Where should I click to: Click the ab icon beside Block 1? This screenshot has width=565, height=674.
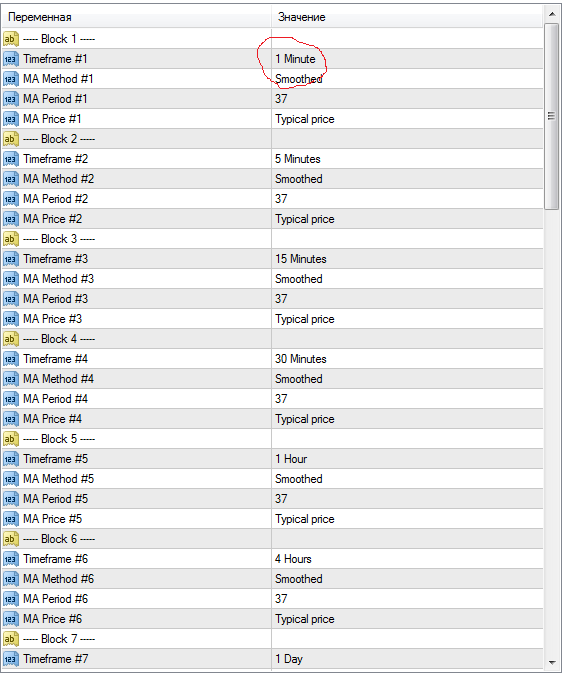coord(11,39)
